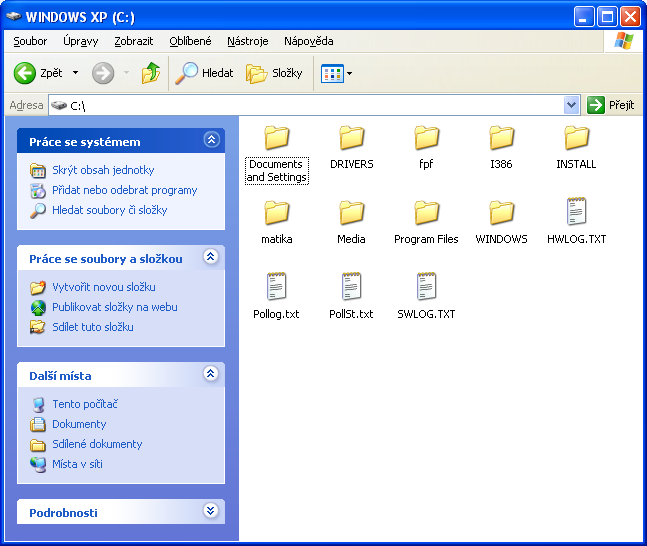Select the Pollog.txt file icon
Image resolution: width=647 pixels, height=546 pixels.
point(276,286)
